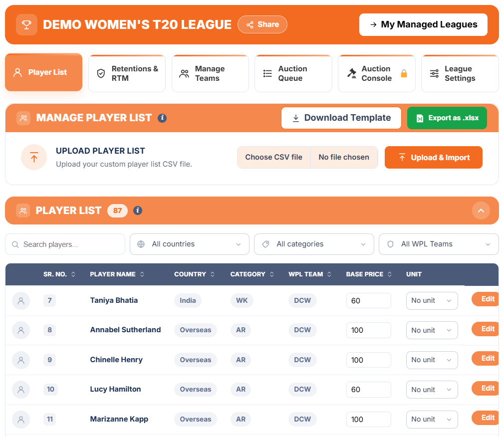Click base price field for Annabel Sutherland
504x437 pixels.
click(369, 330)
